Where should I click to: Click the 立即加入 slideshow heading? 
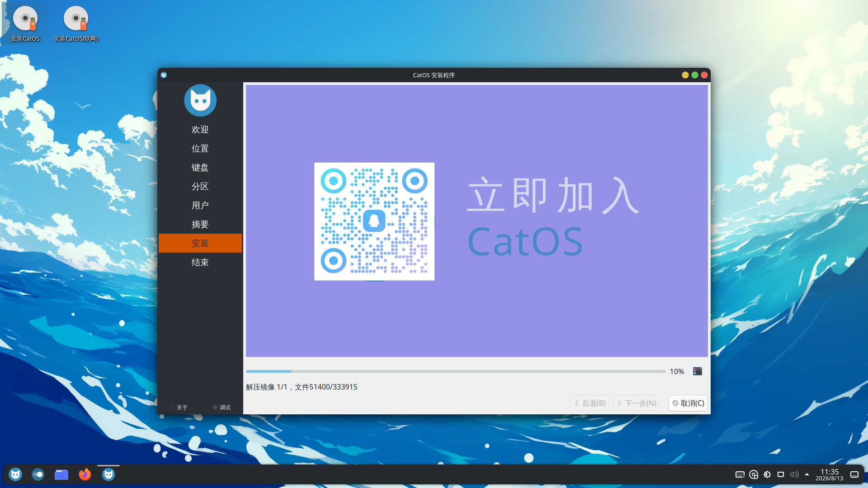click(553, 195)
